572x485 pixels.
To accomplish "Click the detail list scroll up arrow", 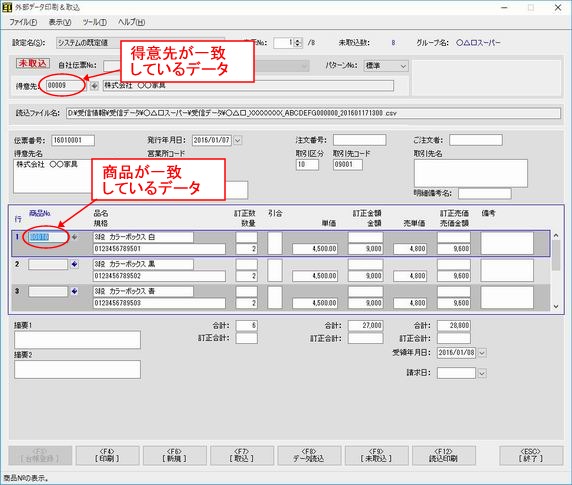I will coord(556,236).
